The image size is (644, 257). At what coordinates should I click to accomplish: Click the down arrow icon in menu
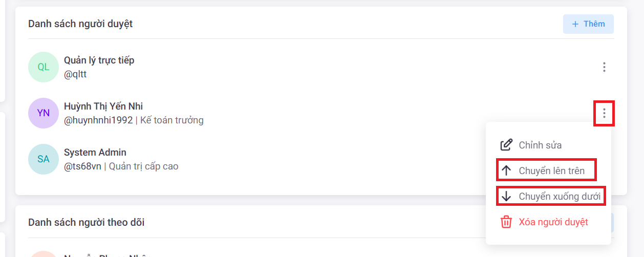(506, 196)
